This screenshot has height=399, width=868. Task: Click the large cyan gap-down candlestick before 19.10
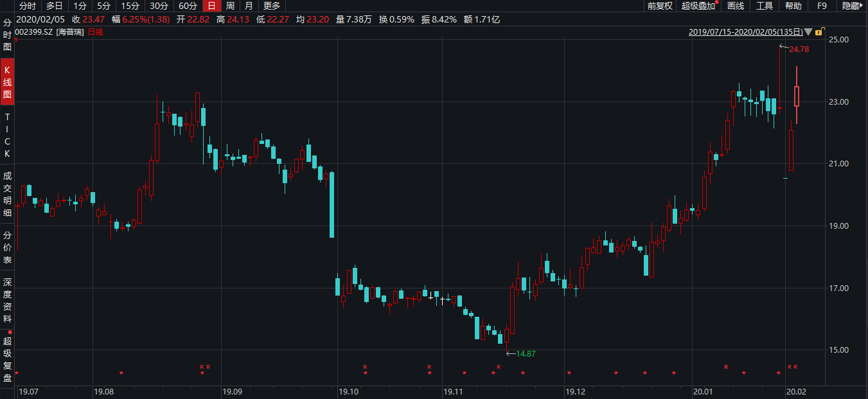332,204
